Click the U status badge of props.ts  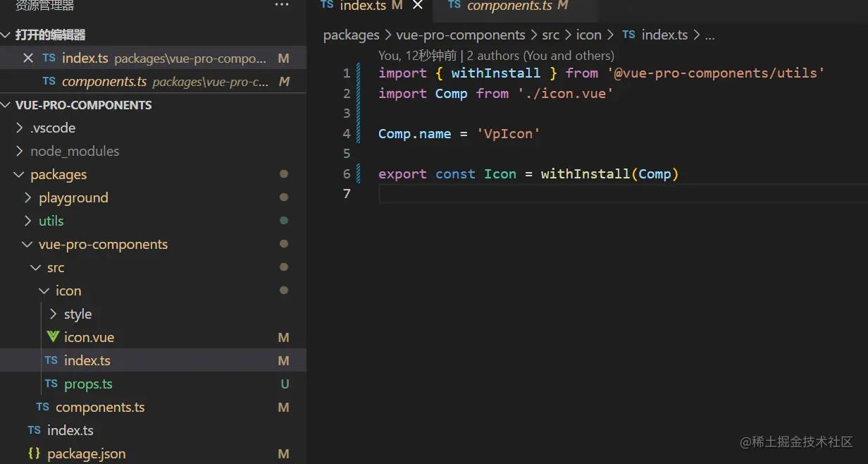pos(285,384)
